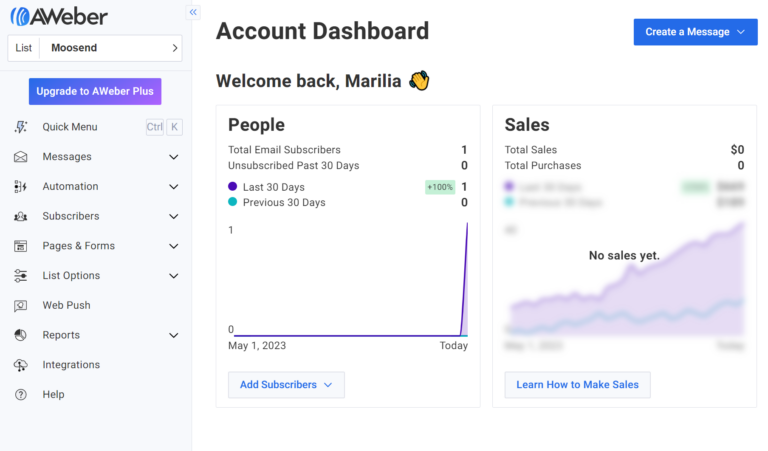Click the AWeber logo
The image size is (768, 451).
[x=59, y=17]
